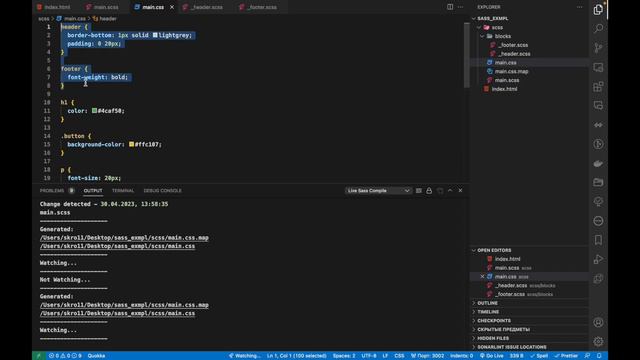Toggle Output auto-scroll lock

coord(429,191)
